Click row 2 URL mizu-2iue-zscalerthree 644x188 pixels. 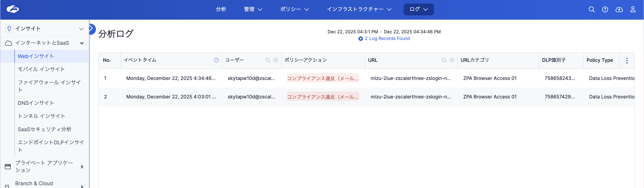(411, 97)
